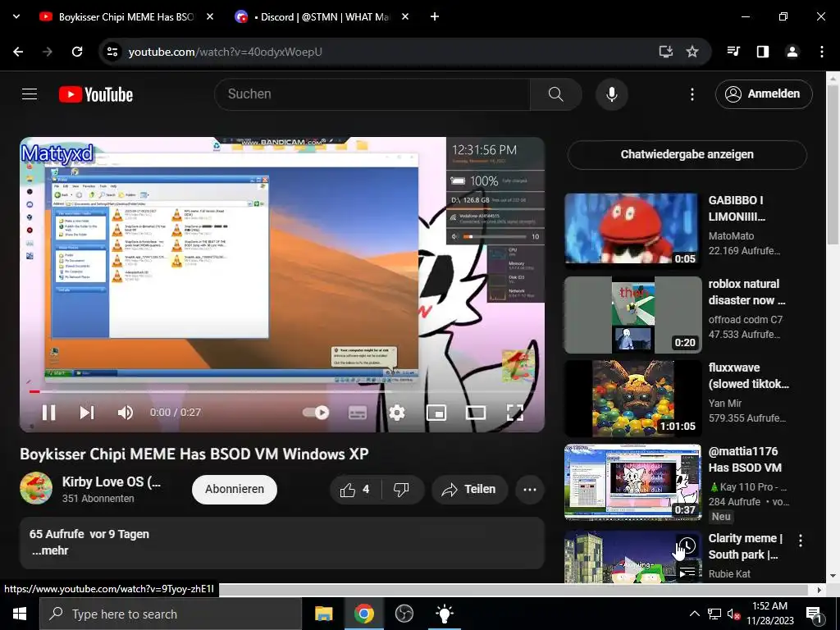The width and height of the screenshot is (840, 630).
Task: Switch to theater mode
Action: [x=476, y=413]
